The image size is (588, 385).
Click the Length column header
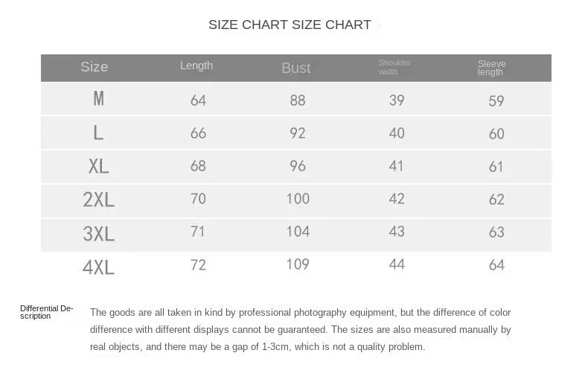click(x=196, y=66)
